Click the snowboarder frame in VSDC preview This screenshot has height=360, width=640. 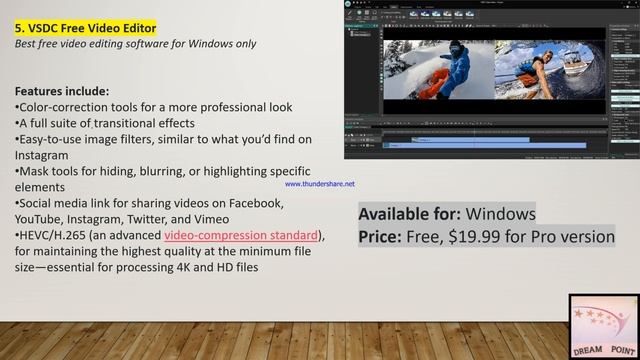pos(439,69)
